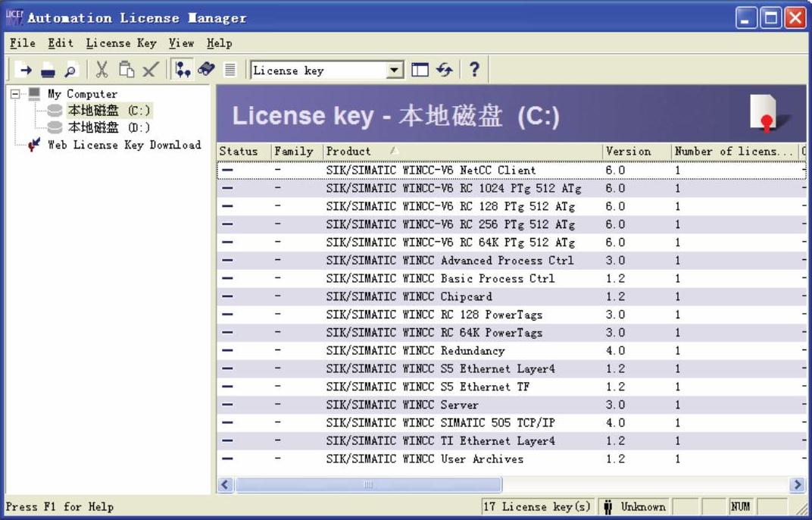
Task: Open the License Key menu
Action: click(x=121, y=43)
